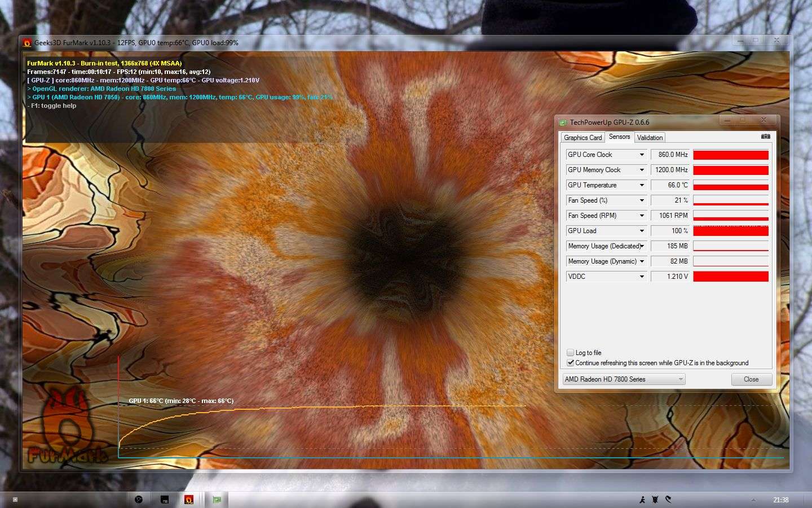Viewport: 812px width, 508px height.
Task: Click the shield-like tray icon
Action: 655,500
